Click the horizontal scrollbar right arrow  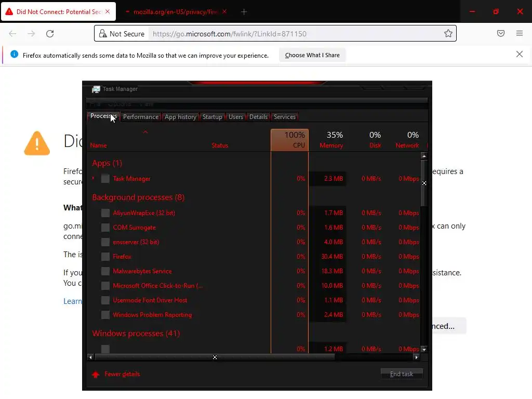click(416, 357)
